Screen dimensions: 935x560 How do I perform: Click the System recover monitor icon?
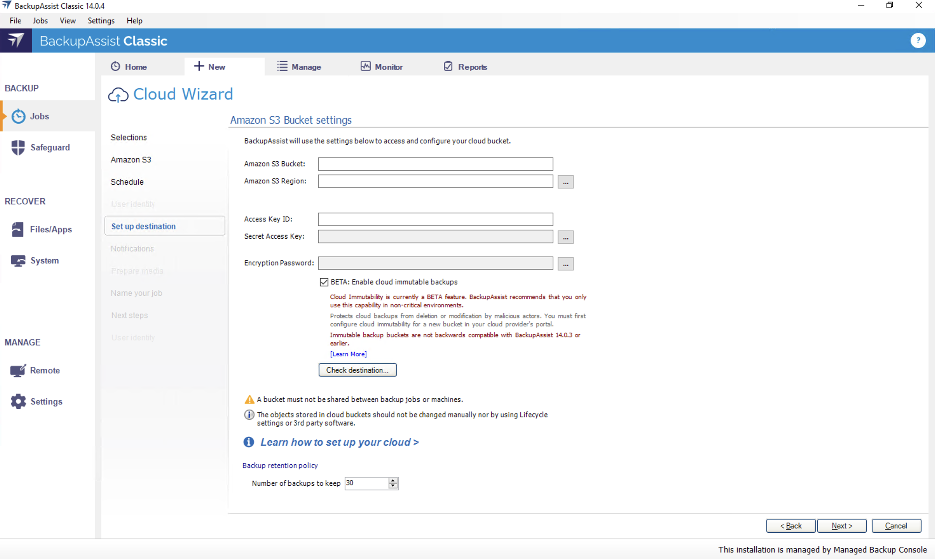pyautogui.click(x=18, y=261)
